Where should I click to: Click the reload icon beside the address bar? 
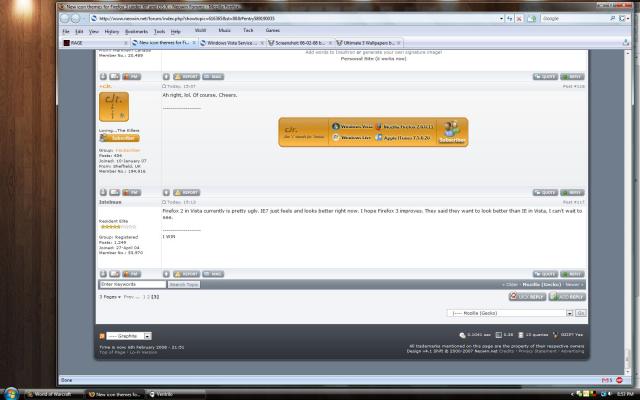(x=510, y=18)
